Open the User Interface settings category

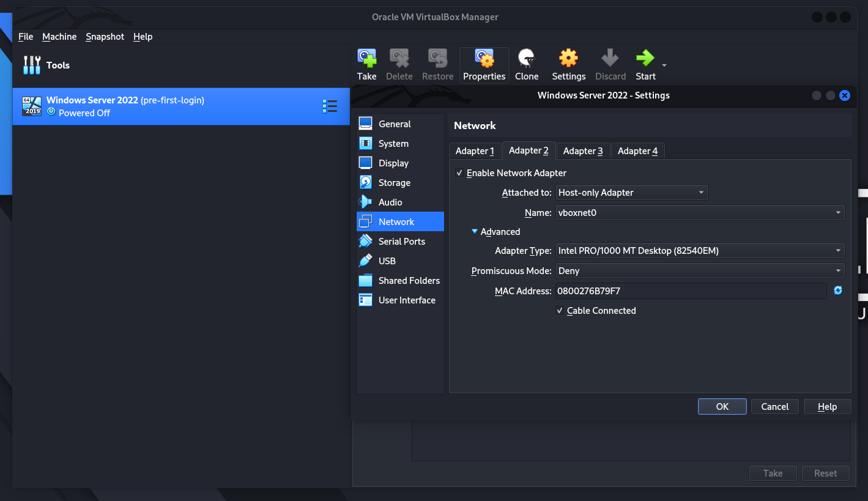tap(400, 300)
